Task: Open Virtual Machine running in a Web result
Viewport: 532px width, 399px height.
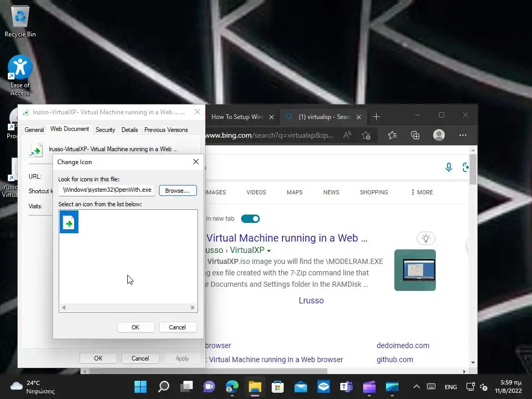Action: click(x=287, y=238)
